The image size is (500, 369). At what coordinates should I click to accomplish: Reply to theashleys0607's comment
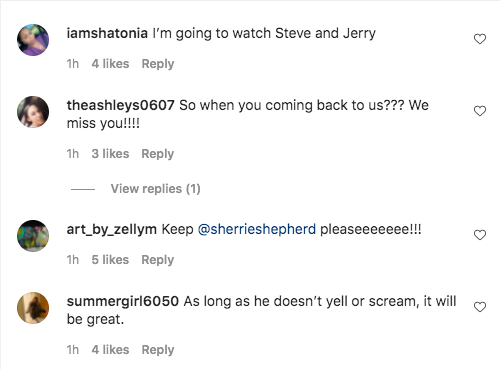tap(158, 154)
